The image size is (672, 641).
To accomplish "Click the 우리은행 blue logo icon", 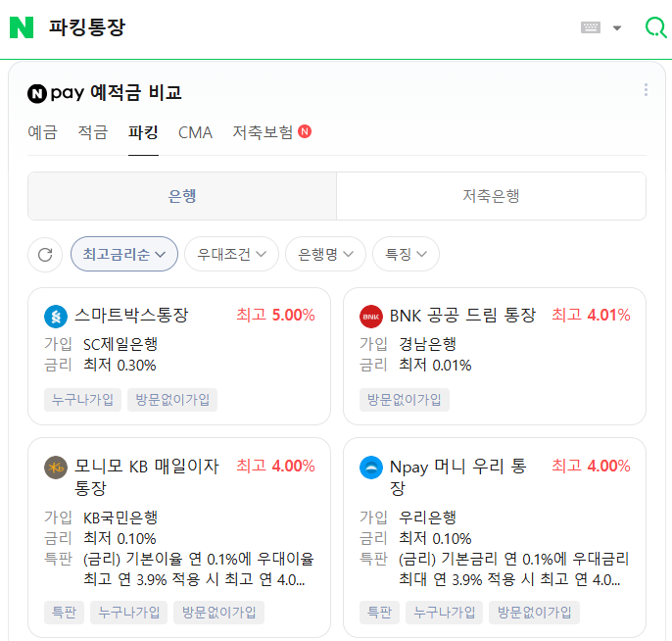I will [x=371, y=468].
